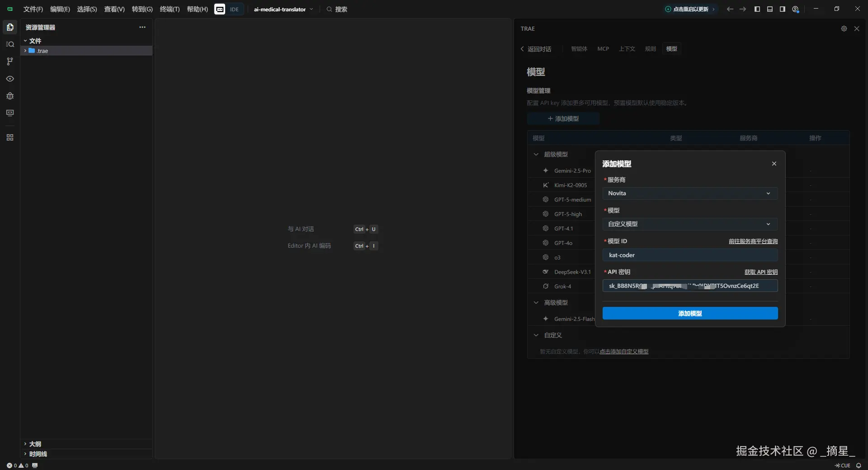This screenshot has height=470, width=868.
Task: Open TRAE panel settings gear
Action: [844, 28]
